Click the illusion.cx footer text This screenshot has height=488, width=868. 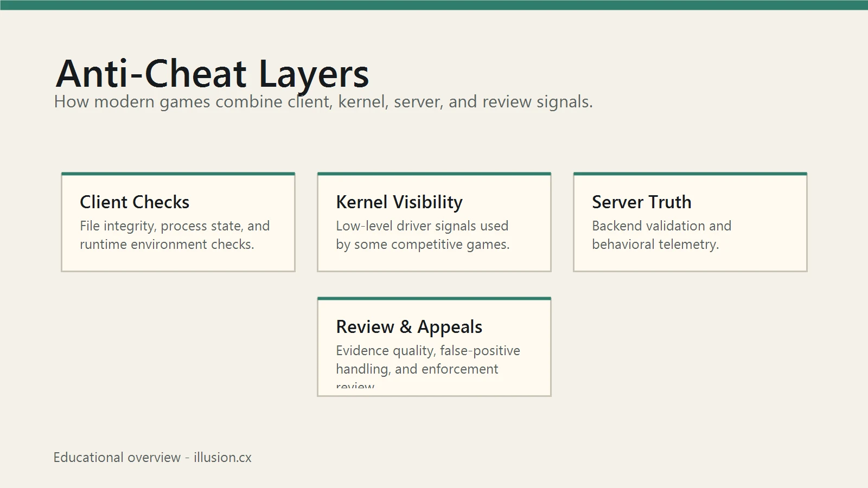(222, 458)
